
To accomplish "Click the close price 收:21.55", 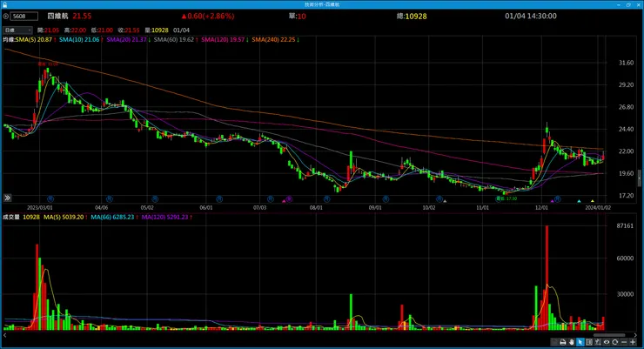I will pyautogui.click(x=129, y=30).
